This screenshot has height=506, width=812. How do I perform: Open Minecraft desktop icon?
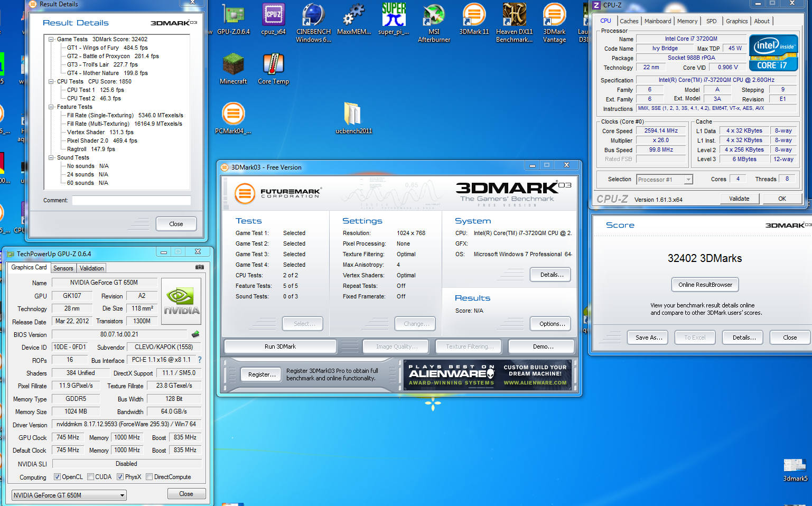(x=233, y=69)
